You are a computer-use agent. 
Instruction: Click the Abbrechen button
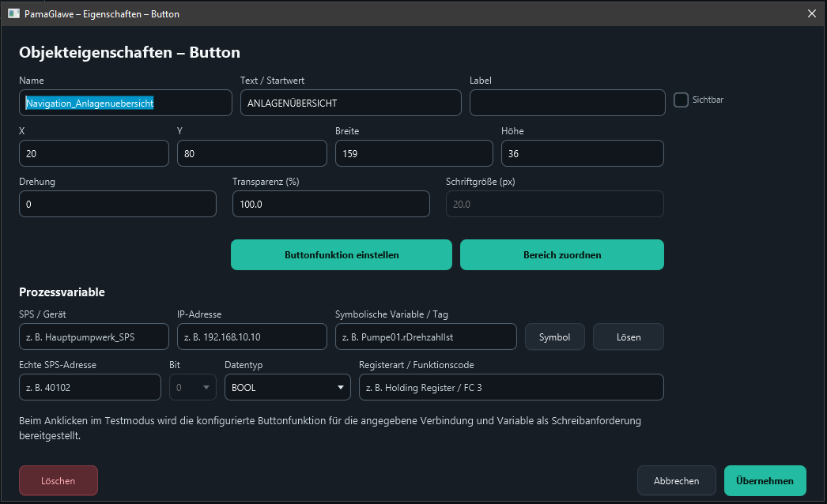click(676, 481)
